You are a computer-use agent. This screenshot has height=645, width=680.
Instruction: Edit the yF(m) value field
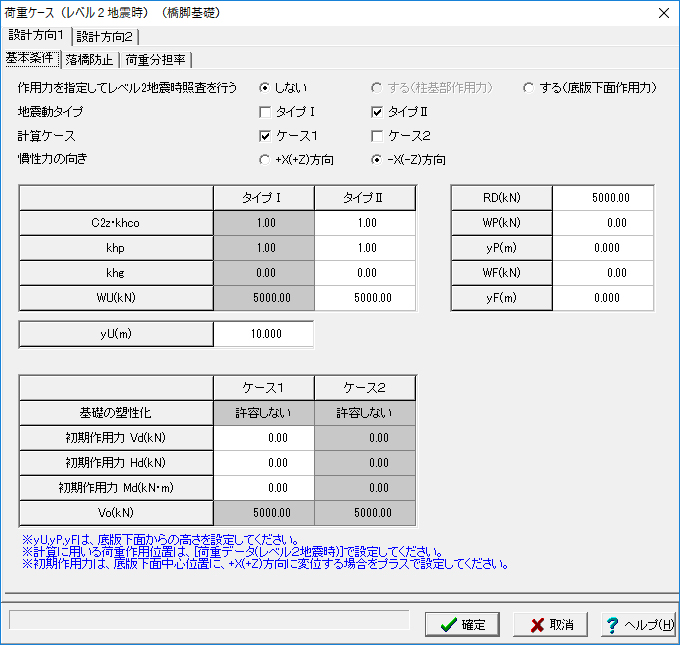pyautogui.click(x=603, y=298)
